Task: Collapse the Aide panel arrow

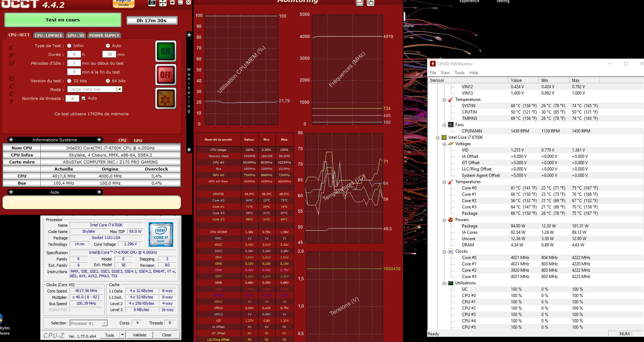Action: click(x=99, y=192)
